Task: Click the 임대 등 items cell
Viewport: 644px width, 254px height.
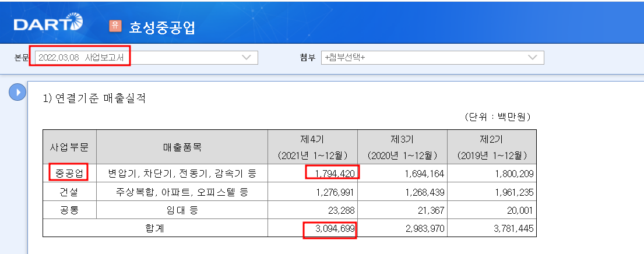Action: pyautogui.click(x=182, y=210)
